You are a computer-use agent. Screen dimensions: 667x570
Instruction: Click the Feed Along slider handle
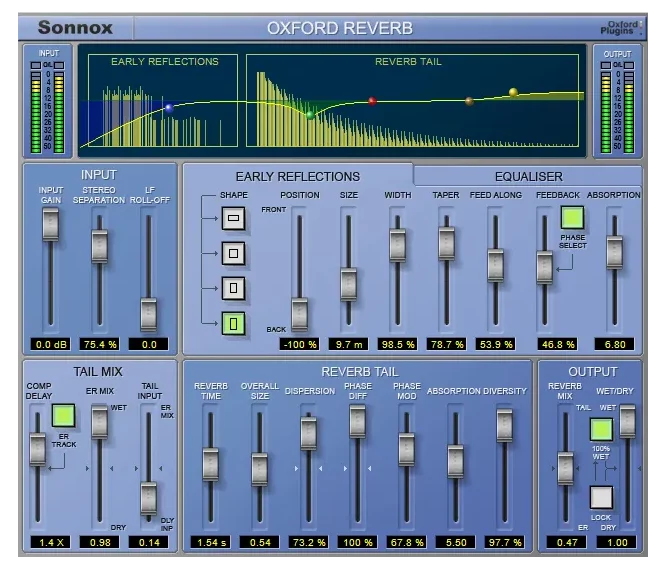495,265
